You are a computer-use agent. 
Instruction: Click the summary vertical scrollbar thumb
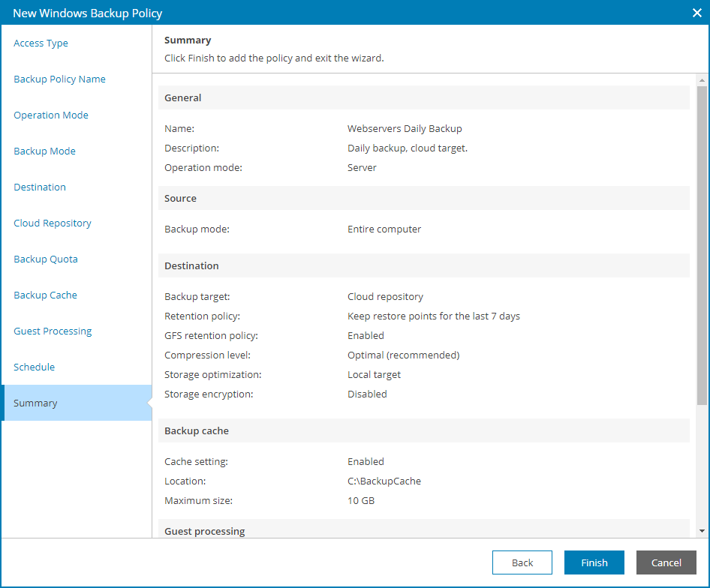click(x=702, y=247)
